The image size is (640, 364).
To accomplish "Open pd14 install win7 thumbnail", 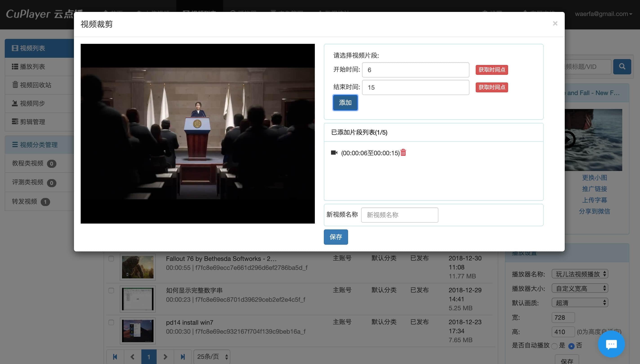I will (138, 331).
